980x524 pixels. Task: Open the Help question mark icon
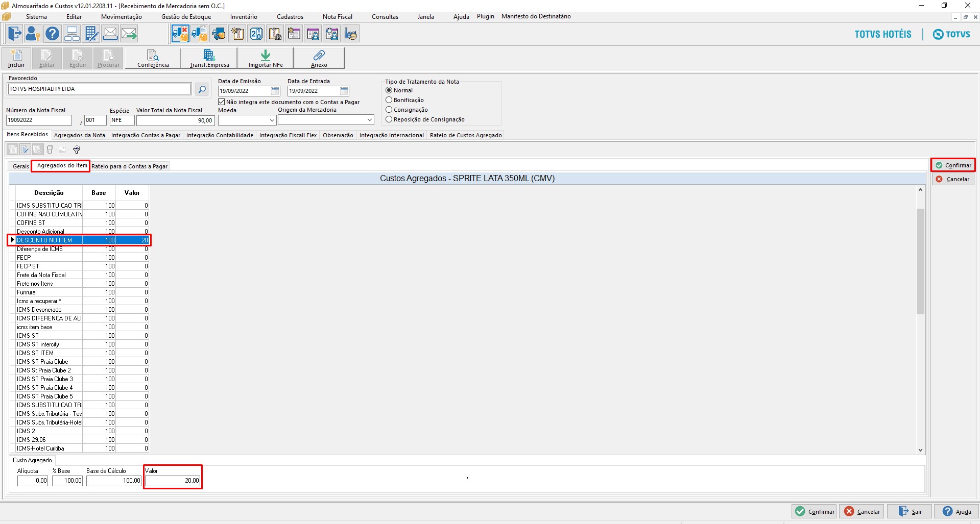pyautogui.click(x=53, y=33)
